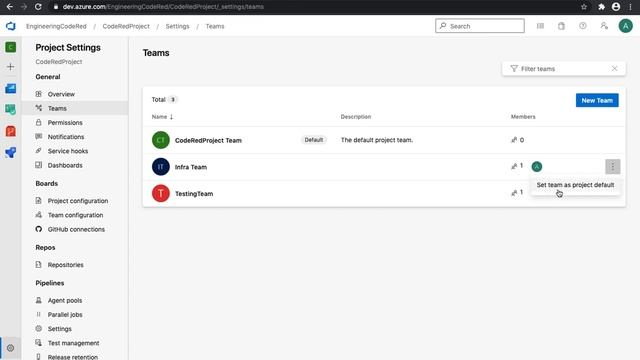Viewport: 640px width, 360px height.
Task: Select Teams in the settings sidebar
Action: [75, 108]
